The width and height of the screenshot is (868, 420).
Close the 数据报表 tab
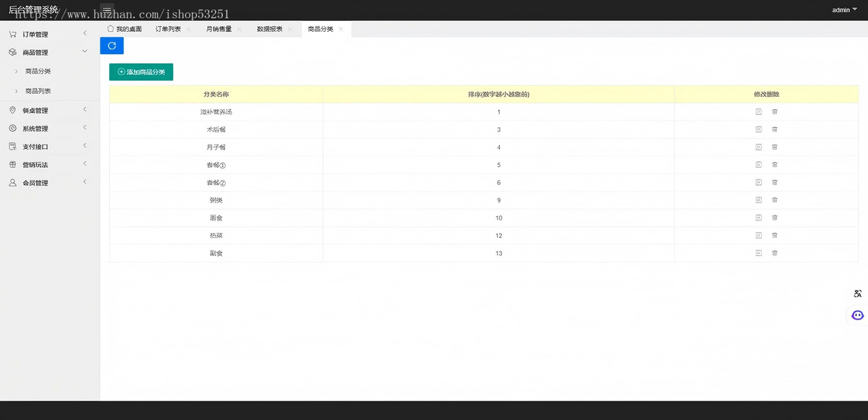(x=290, y=29)
